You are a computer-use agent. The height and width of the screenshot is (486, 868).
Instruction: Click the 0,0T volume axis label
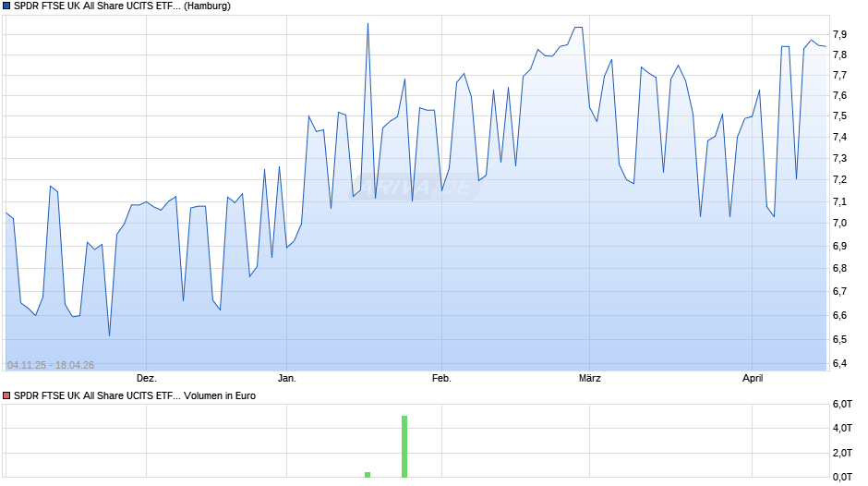(842, 477)
